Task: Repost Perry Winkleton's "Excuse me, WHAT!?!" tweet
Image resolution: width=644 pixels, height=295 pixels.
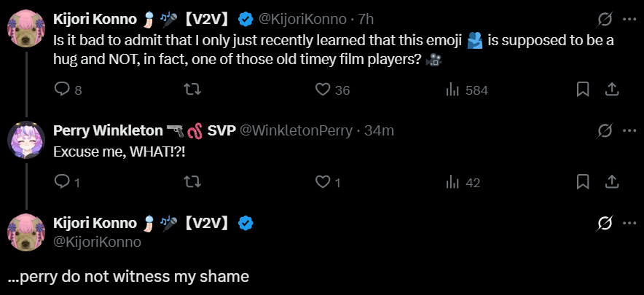Action: [x=193, y=182]
